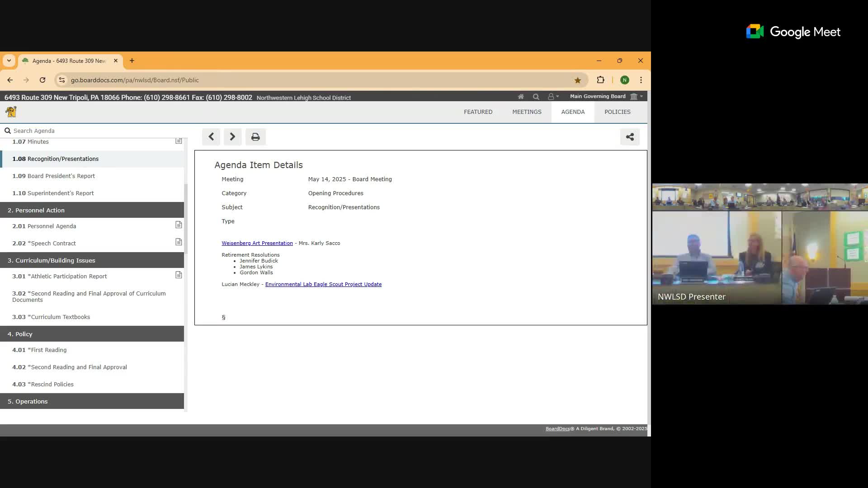Viewport: 868px width, 488px height.
Task: Open 4.03 Rescind Policies item
Action: pyautogui.click(x=92, y=384)
